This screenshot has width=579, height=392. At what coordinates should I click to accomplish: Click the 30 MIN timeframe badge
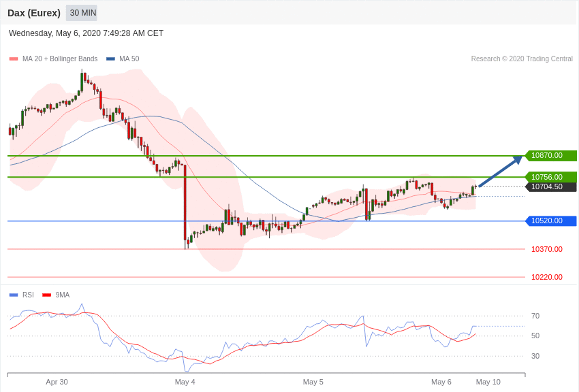pos(82,13)
